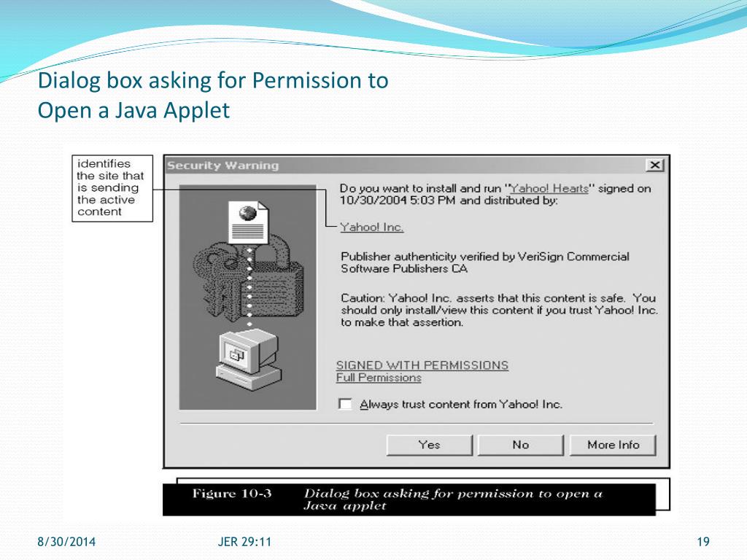Open the Yahoo! Inc. publisher link
Screen dimensions: 747x560
click(371, 227)
